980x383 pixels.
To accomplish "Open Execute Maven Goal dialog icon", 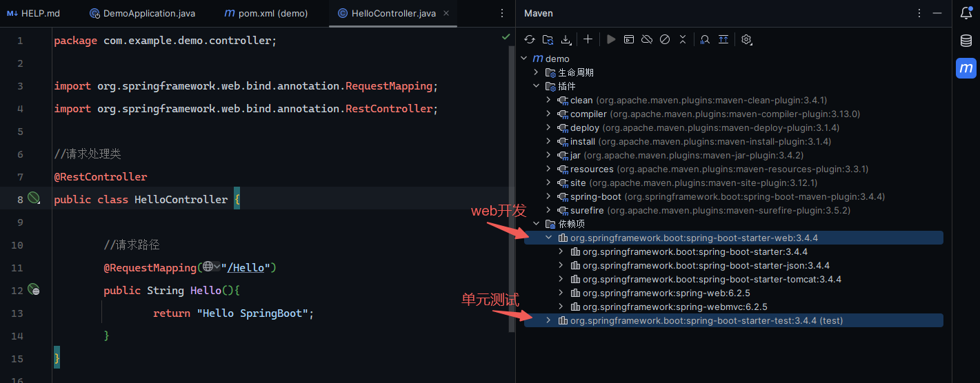I will tap(629, 40).
